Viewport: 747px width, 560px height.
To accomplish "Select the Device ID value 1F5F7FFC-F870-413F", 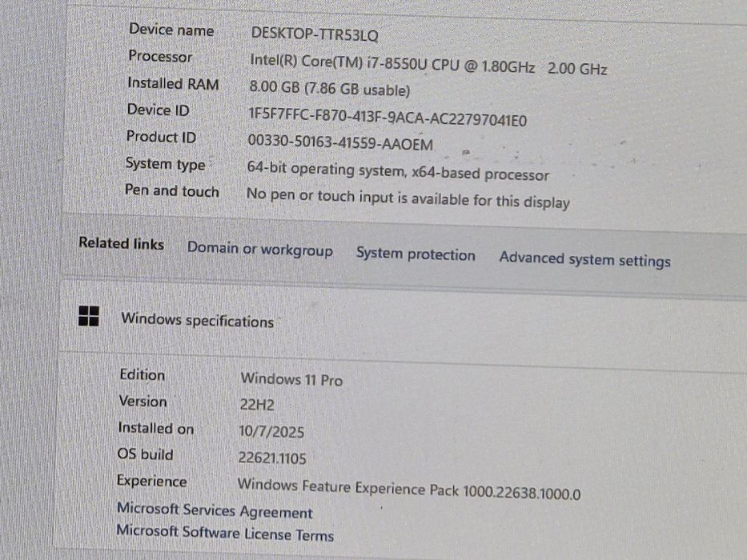I will click(388, 117).
